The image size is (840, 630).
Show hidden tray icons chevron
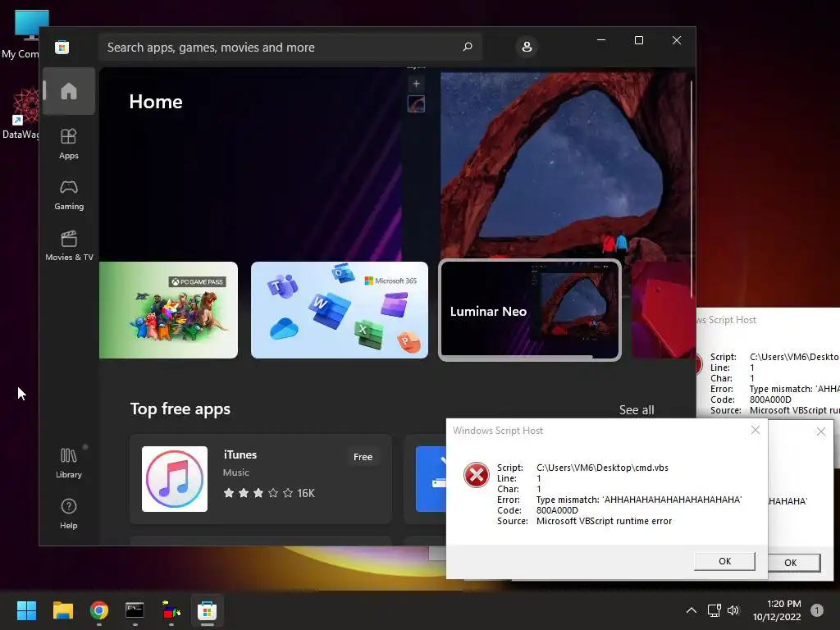[691, 610]
